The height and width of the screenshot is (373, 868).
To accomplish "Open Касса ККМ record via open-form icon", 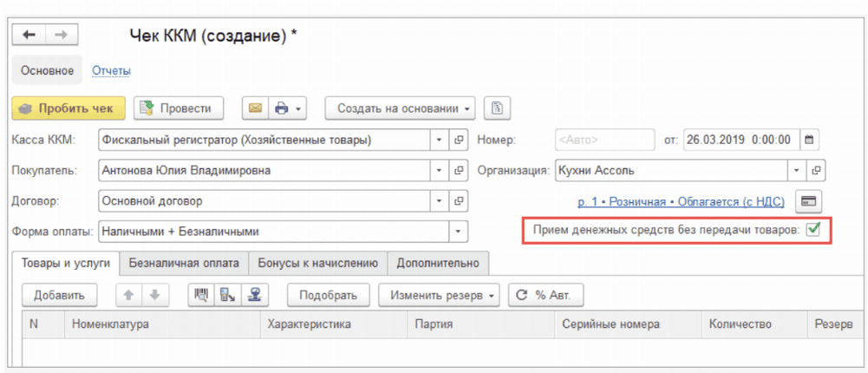I will point(458,140).
